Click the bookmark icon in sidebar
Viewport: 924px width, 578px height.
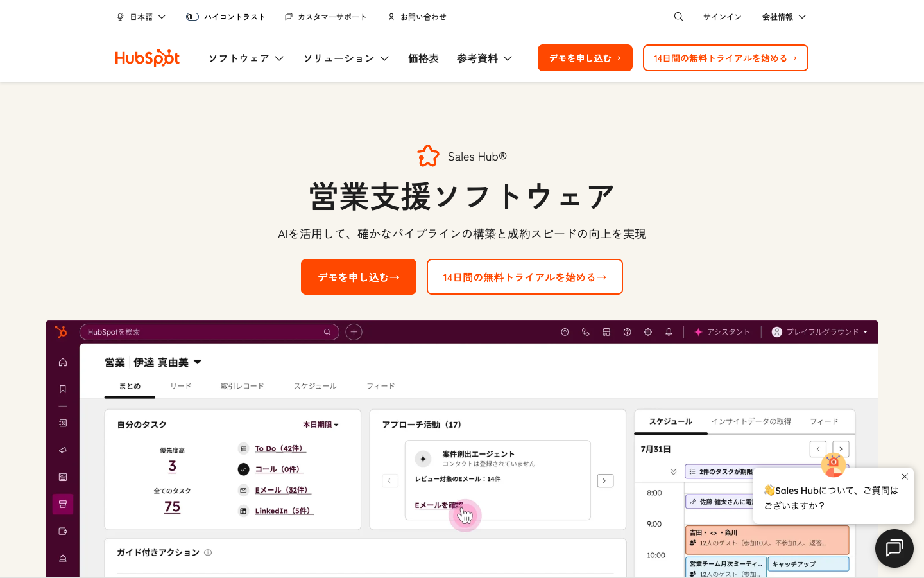click(63, 389)
